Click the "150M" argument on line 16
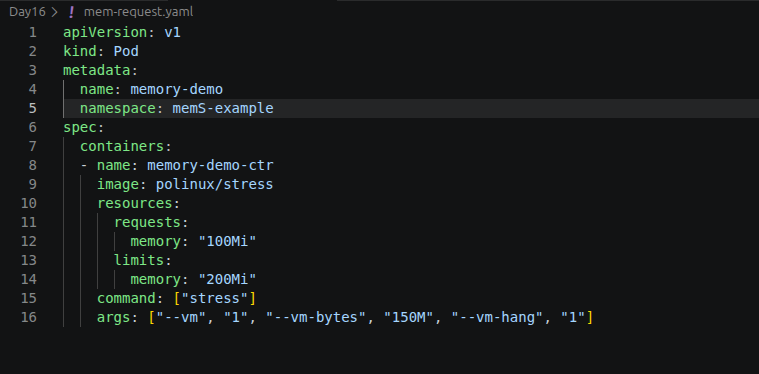759x374 pixels. click(408, 317)
